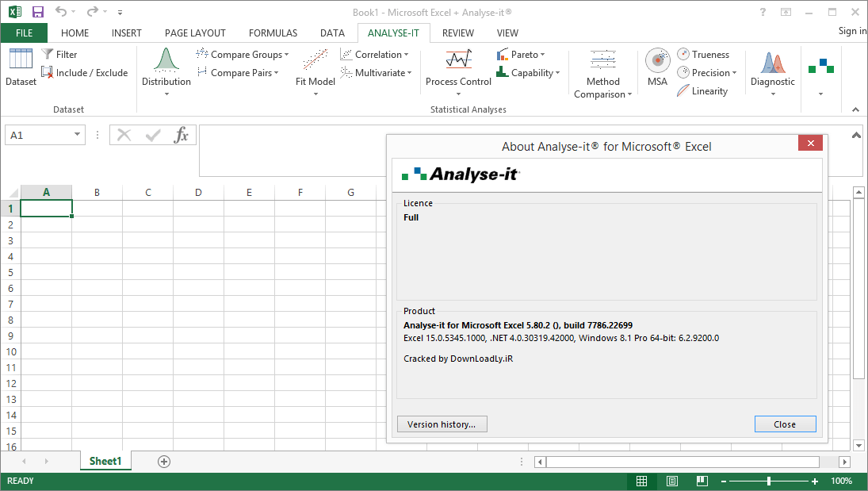Click the Method Comparison tool

click(602, 71)
